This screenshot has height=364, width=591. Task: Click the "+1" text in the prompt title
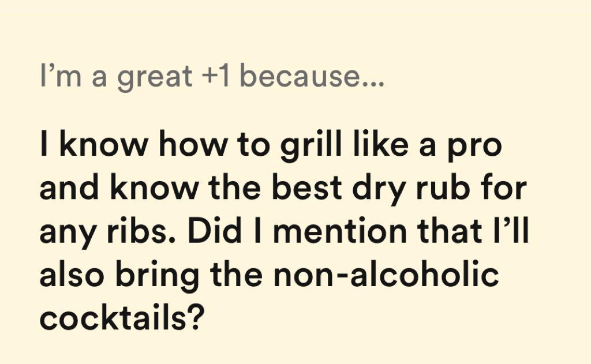coord(215,77)
